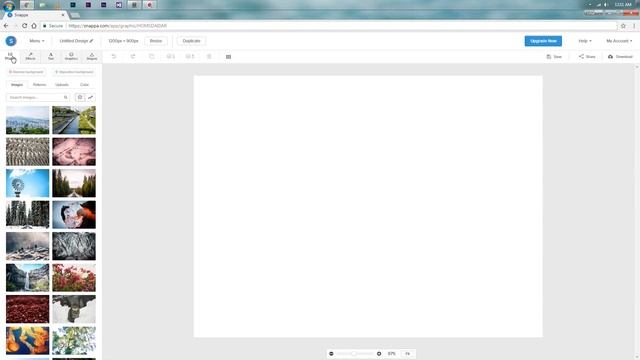Open the Help dropdown
640x360 pixels.
pos(584,41)
